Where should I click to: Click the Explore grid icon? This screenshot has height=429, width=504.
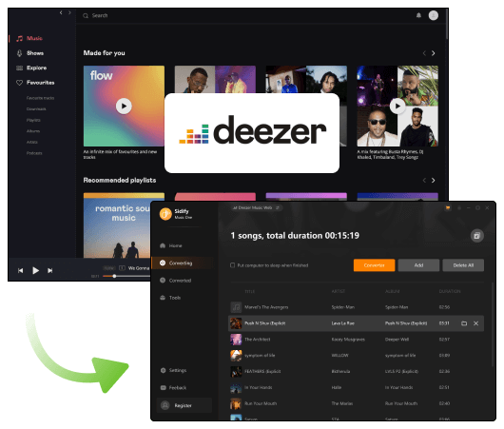coord(20,68)
